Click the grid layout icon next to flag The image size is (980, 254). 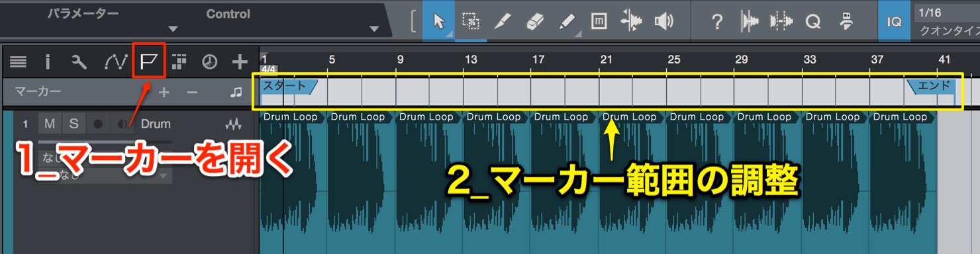(x=178, y=62)
